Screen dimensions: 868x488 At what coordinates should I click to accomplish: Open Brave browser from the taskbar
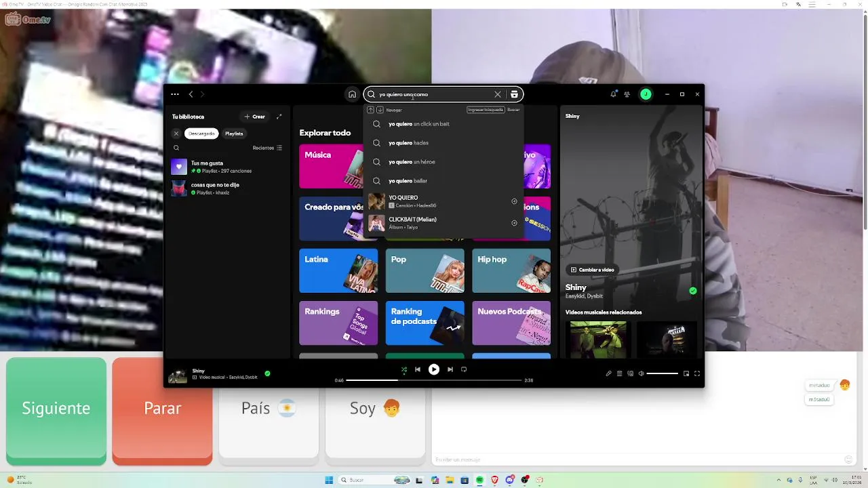(x=494, y=480)
